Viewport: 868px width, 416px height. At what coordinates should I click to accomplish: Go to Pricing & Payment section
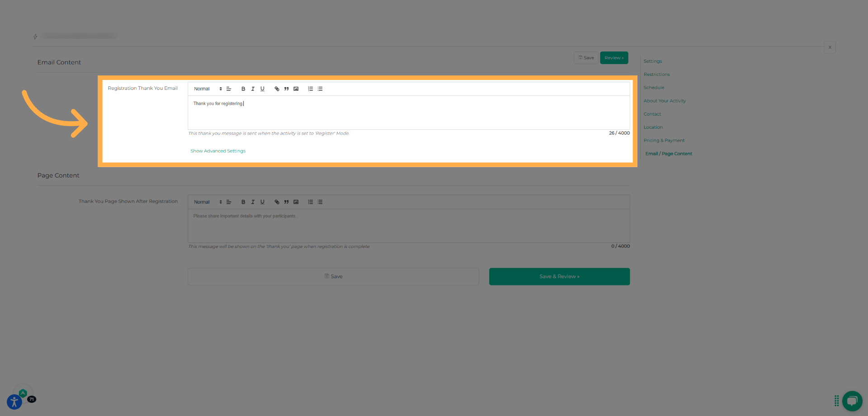click(x=664, y=140)
